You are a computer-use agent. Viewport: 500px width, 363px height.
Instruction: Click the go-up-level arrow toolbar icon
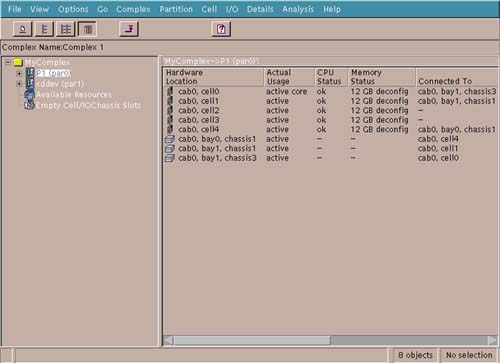coord(129,29)
